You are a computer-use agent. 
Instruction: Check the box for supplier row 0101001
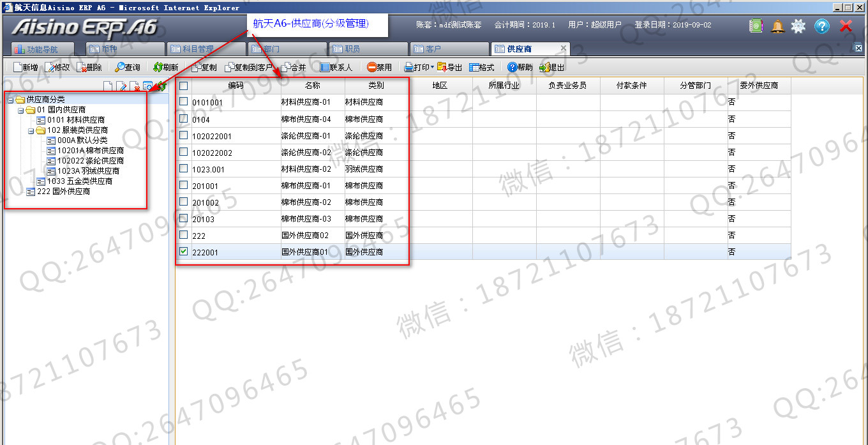coord(184,102)
